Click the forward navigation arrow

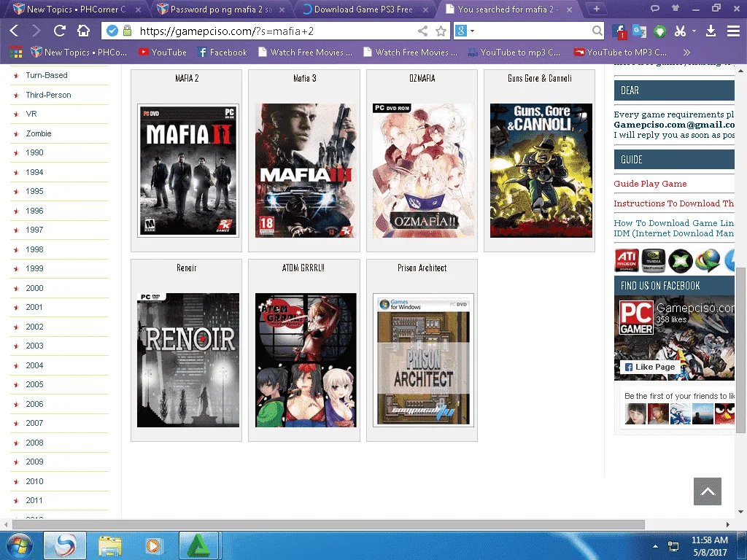pos(36,31)
